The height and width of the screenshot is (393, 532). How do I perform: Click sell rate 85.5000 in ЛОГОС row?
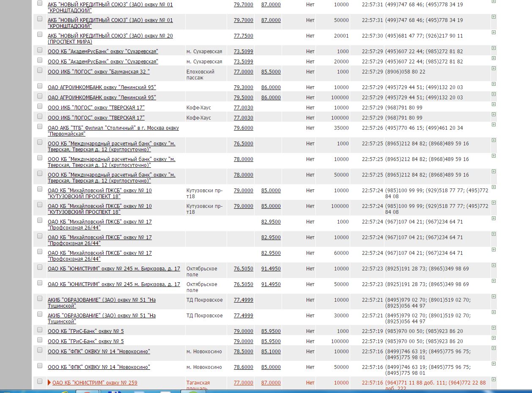(271, 72)
